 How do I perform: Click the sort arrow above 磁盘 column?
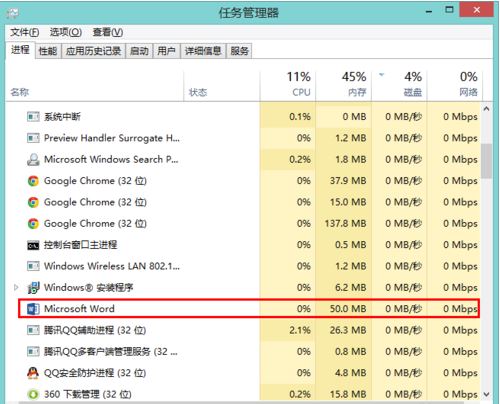[x=382, y=75]
